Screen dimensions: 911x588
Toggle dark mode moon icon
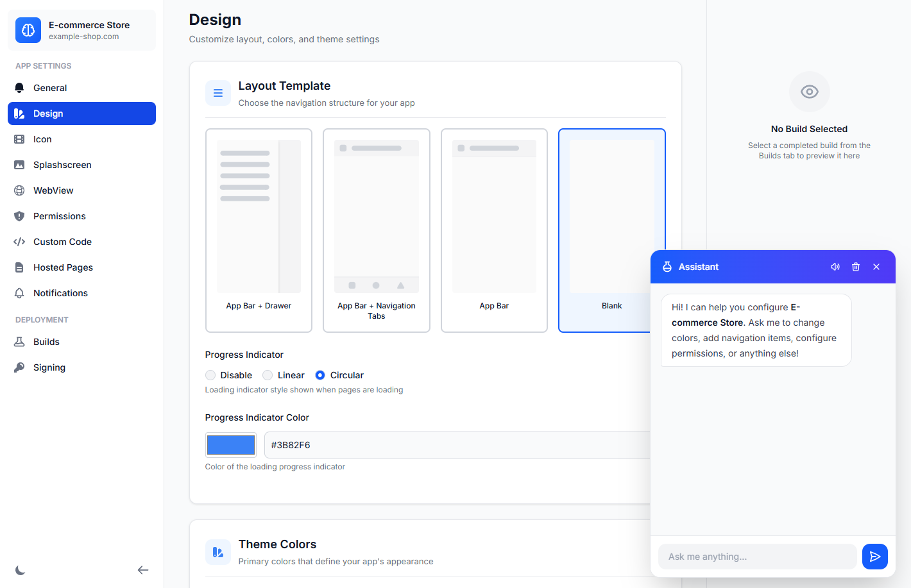tap(21, 570)
